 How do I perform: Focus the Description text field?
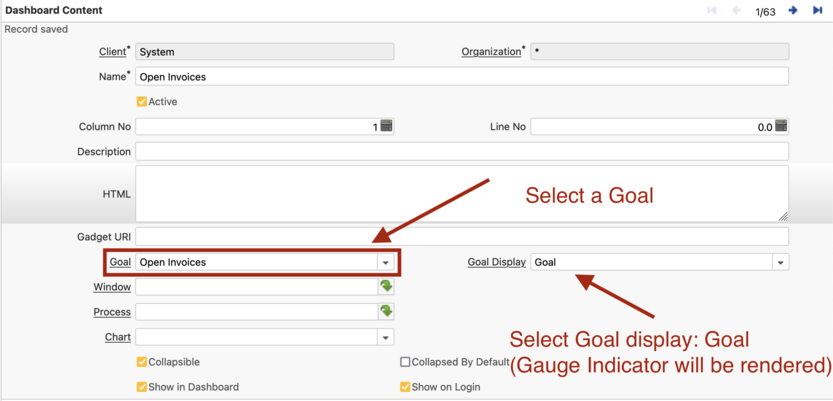[x=461, y=152]
